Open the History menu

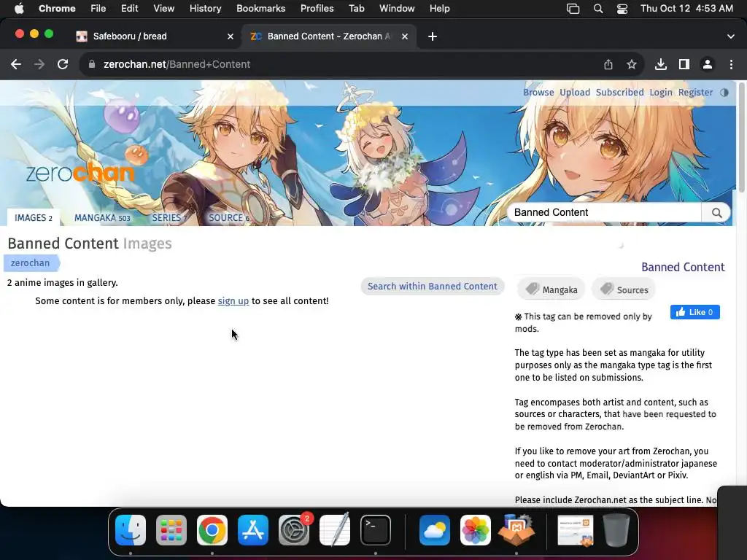click(x=205, y=9)
